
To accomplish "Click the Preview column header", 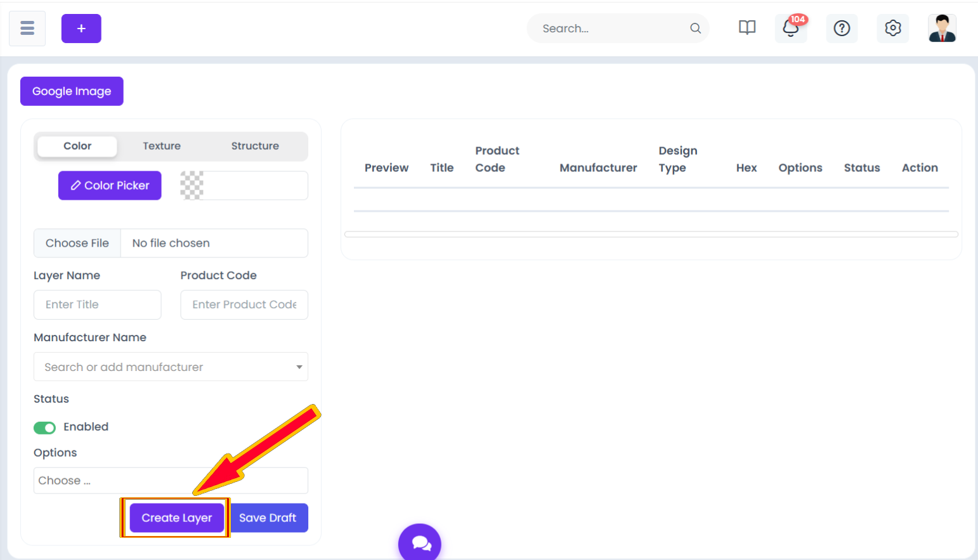I will click(x=386, y=167).
